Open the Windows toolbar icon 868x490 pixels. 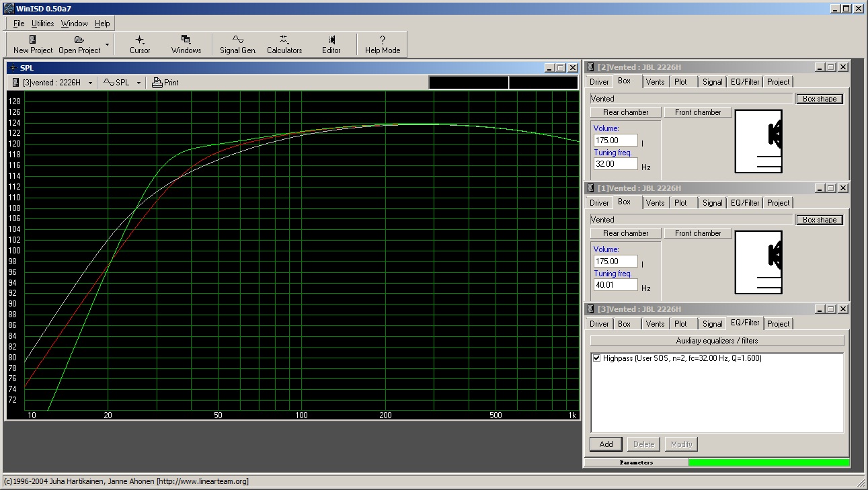coord(186,40)
